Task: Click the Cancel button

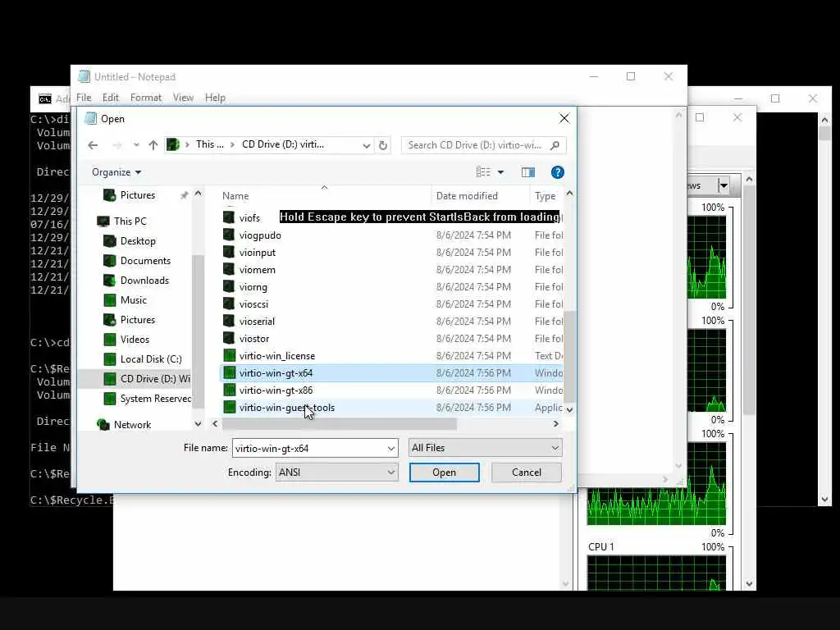Action: click(x=526, y=472)
